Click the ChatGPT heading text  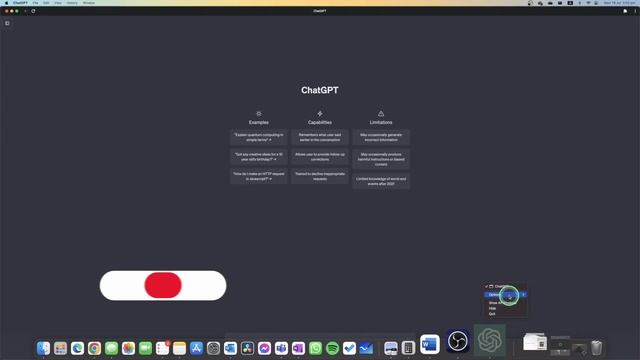point(320,90)
